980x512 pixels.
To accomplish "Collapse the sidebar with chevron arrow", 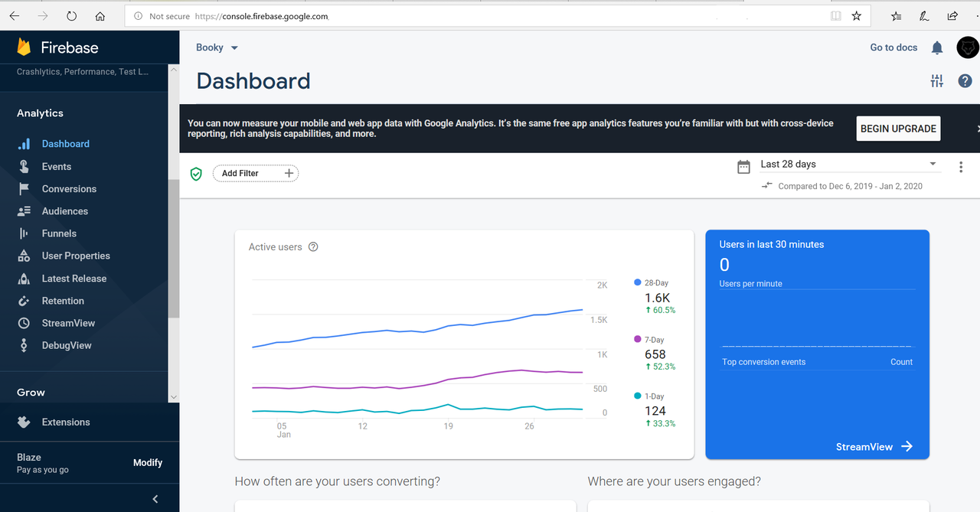I will (x=155, y=499).
